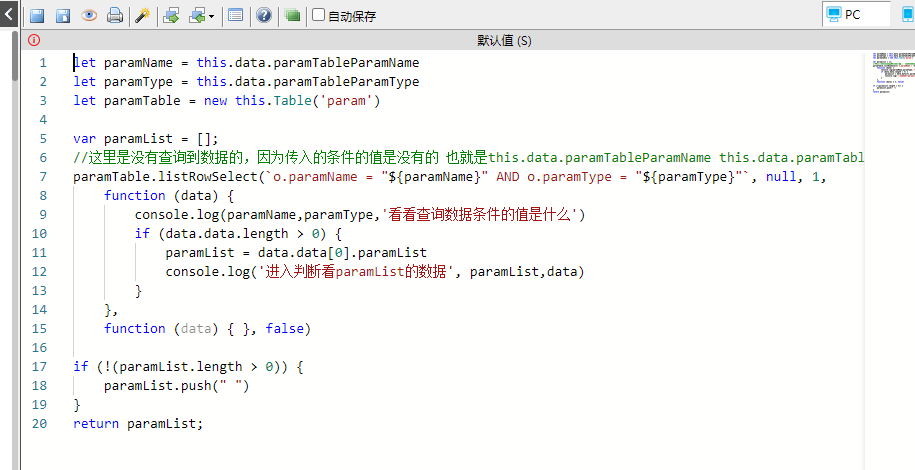915x470 pixels.
Task: Click 'return paramList;' on line 20
Action: [138, 423]
